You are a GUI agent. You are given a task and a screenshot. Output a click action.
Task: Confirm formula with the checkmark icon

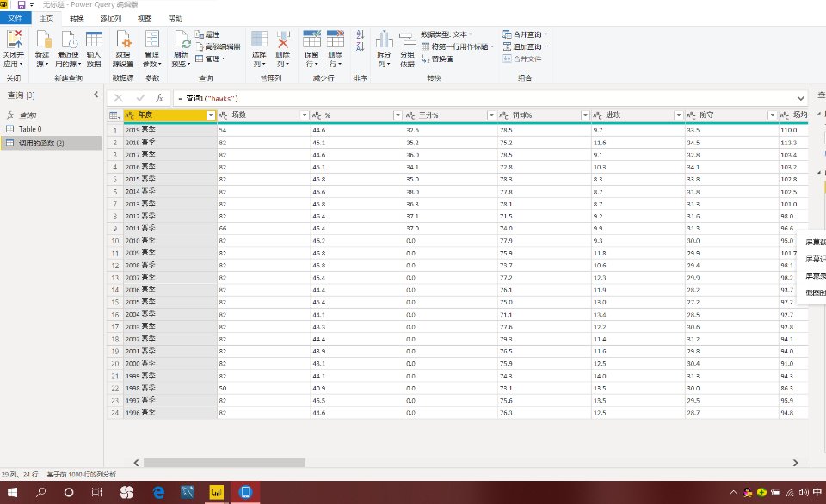(x=139, y=98)
